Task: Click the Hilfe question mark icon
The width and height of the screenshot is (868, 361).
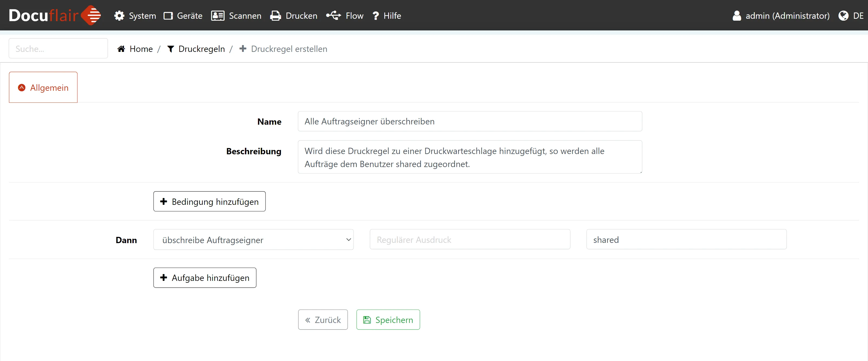Action: click(376, 16)
